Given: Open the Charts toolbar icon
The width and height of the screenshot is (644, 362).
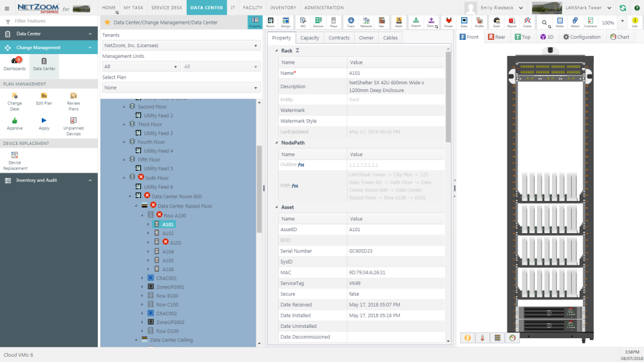Looking at the screenshot, I should point(527,22).
